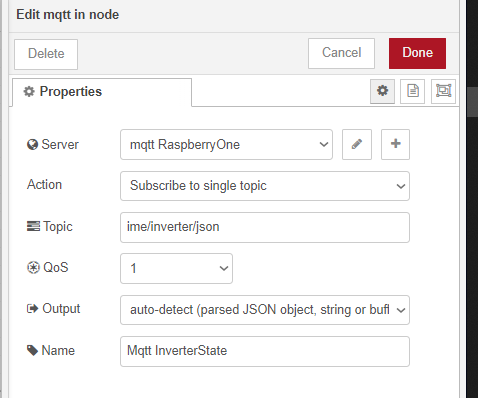
Task: Expand the Output auto-detect dropdown
Action: point(265,310)
